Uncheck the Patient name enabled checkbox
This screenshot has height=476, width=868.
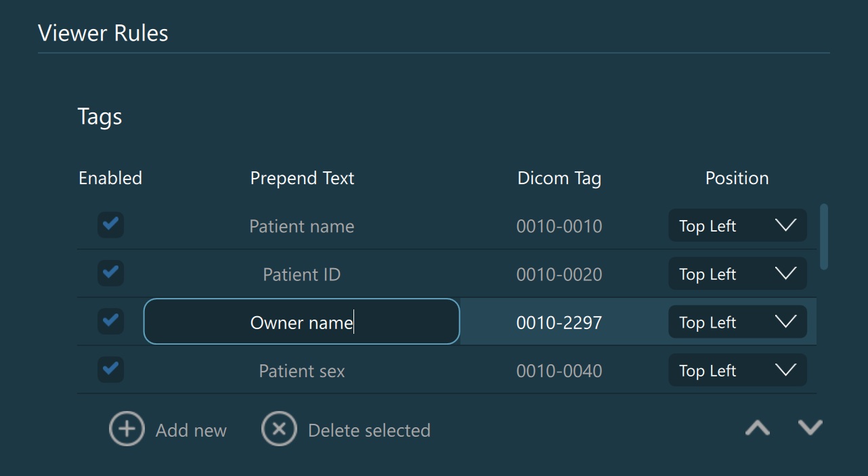click(110, 225)
